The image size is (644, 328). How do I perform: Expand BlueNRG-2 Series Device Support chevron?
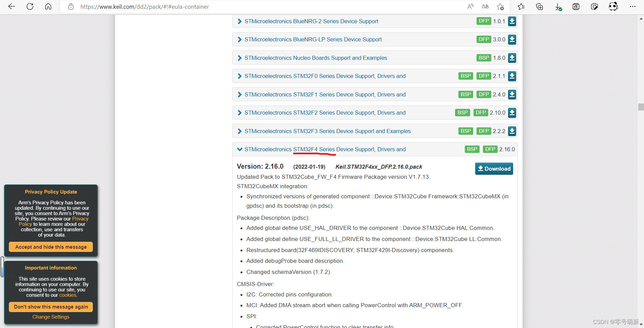[x=240, y=21]
